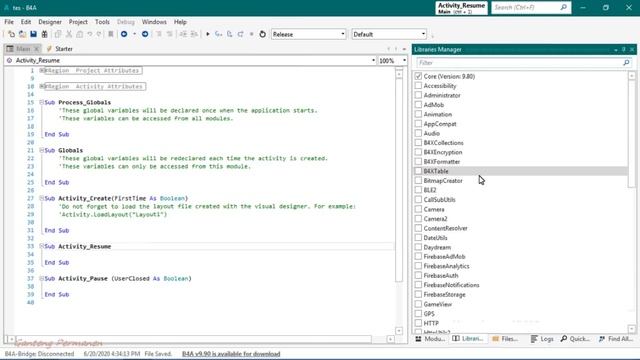Collapse the Sub Activity_Pause block
The width and height of the screenshot is (640, 360).
coord(42,278)
